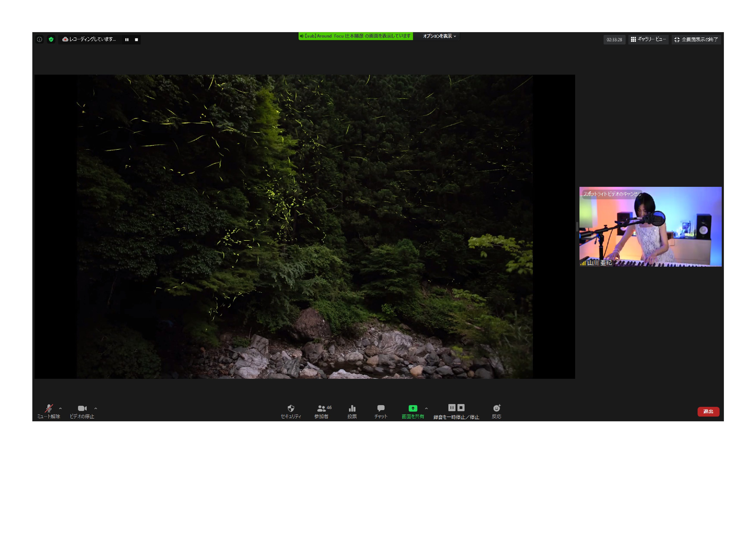
Task: Expand audio options arrow next to mute
Action: click(60, 409)
